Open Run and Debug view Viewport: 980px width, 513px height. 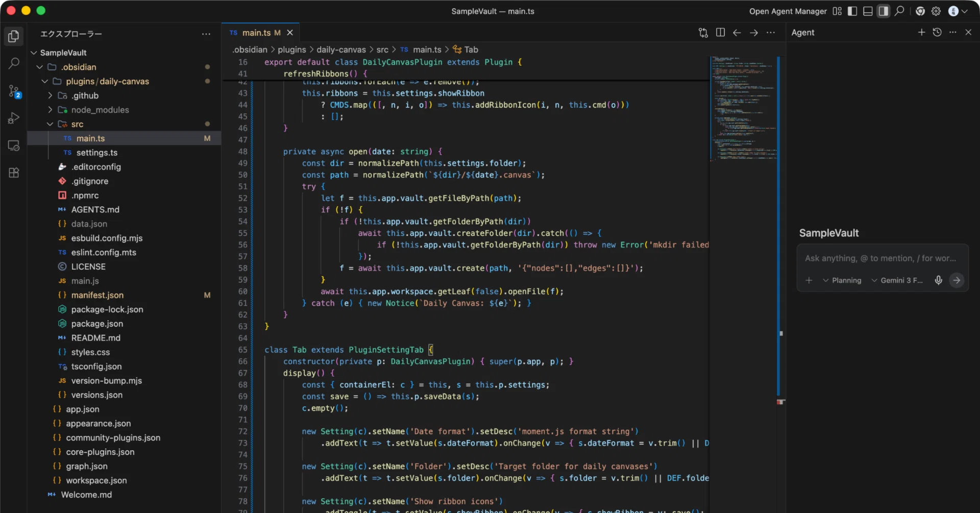point(14,118)
